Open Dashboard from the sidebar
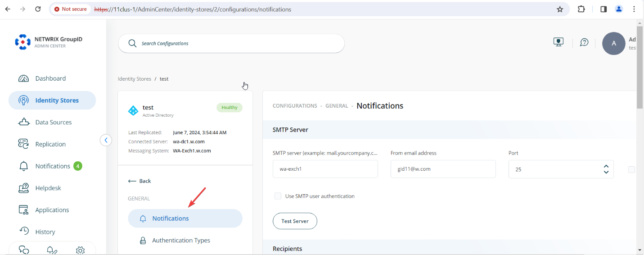This screenshot has width=644, height=255. tap(50, 78)
